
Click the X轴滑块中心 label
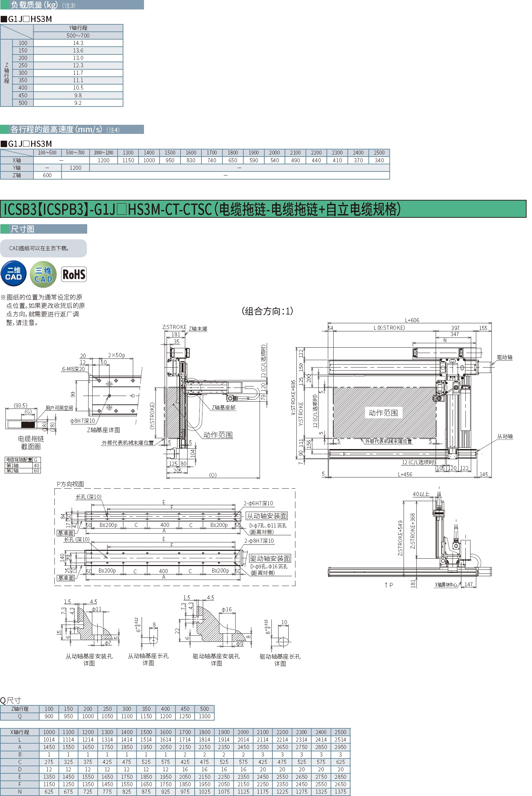point(446,585)
